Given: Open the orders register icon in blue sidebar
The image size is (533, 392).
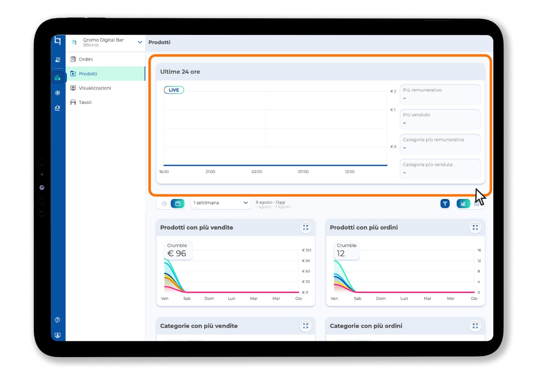Looking at the screenshot, I should tap(58, 60).
